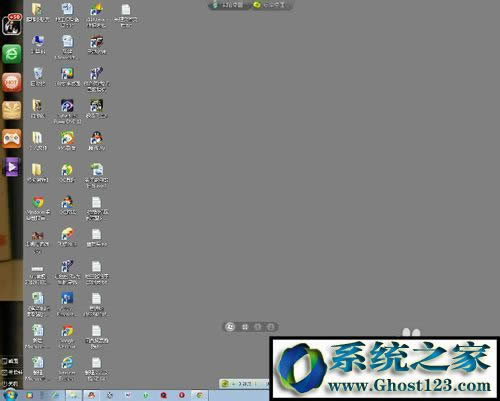
Task: Click the last button of the bottom dock
Action: 271,327
